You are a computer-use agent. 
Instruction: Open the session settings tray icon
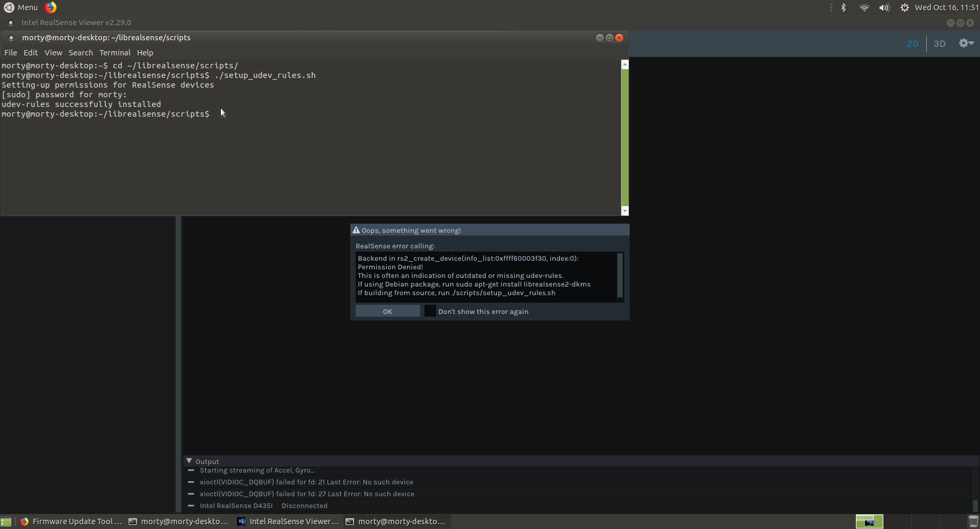click(x=905, y=8)
